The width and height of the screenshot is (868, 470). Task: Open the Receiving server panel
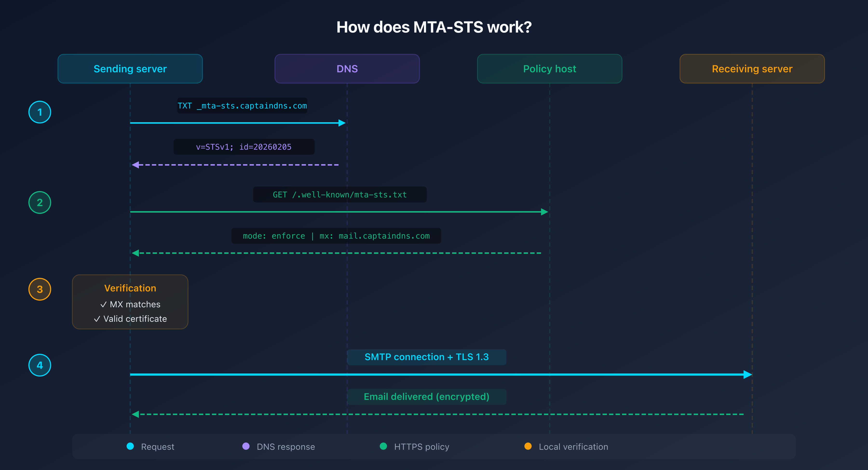tap(752, 68)
